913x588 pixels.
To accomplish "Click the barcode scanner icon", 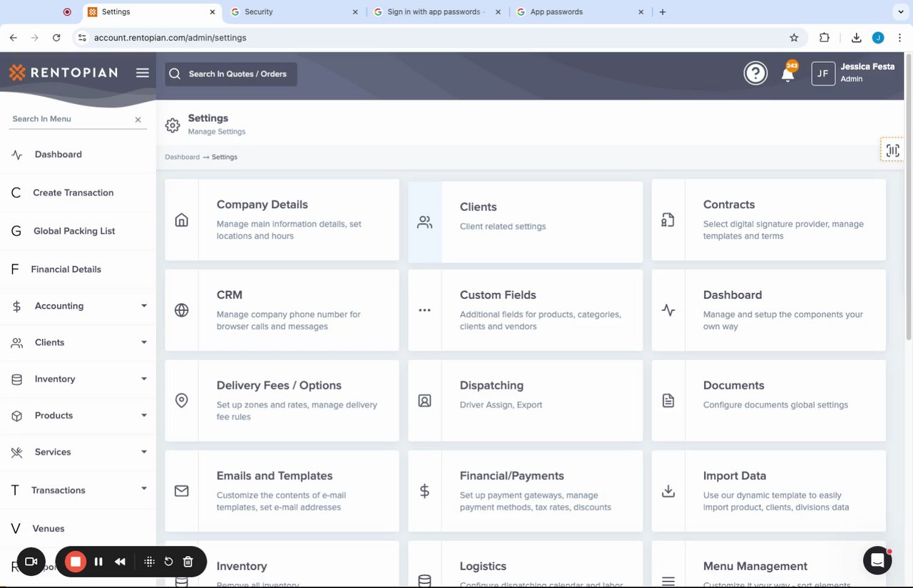I will click(x=892, y=150).
